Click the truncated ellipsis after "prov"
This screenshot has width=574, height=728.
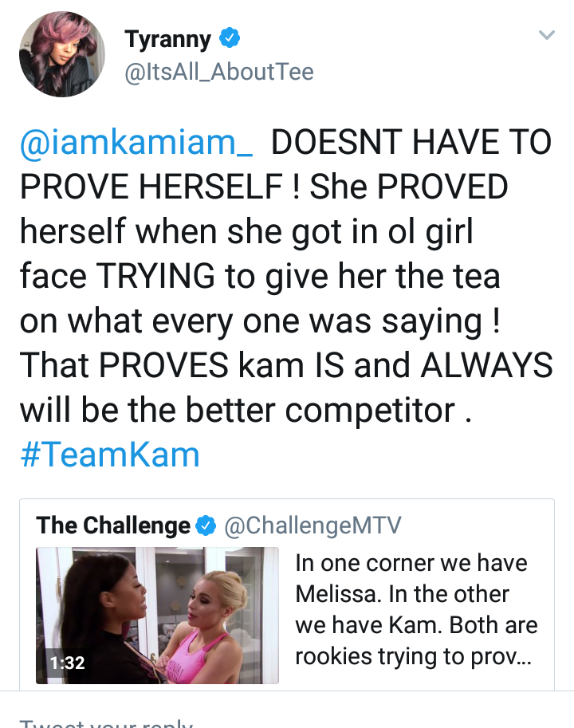pyautogui.click(x=522, y=657)
